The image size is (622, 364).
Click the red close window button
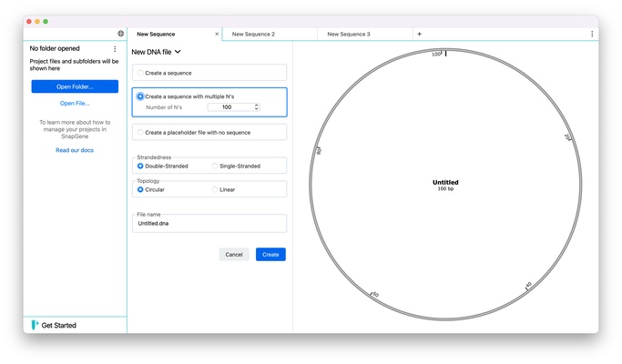click(x=29, y=22)
